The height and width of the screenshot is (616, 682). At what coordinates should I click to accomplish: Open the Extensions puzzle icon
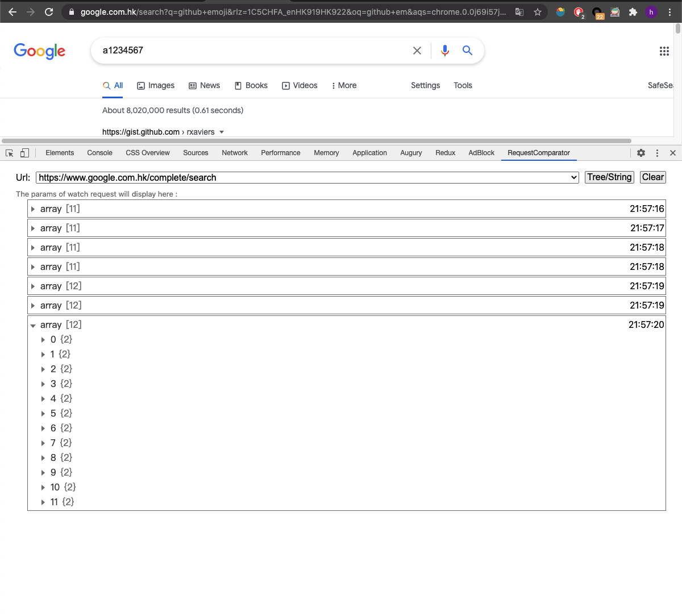[x=633, y=11]
